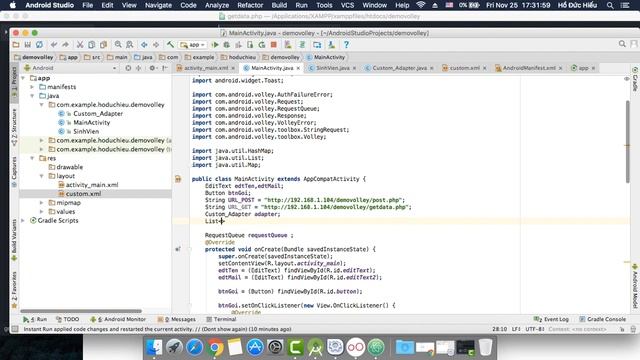Open Safari from the Dock
Image resolution: width=640 pixels, height=360 pixels.
click(x=195, y=348)
